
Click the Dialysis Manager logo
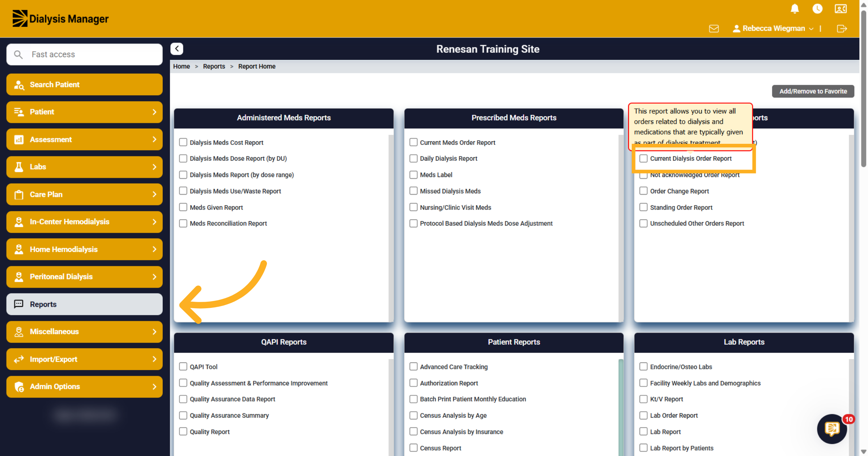(60, 18)
